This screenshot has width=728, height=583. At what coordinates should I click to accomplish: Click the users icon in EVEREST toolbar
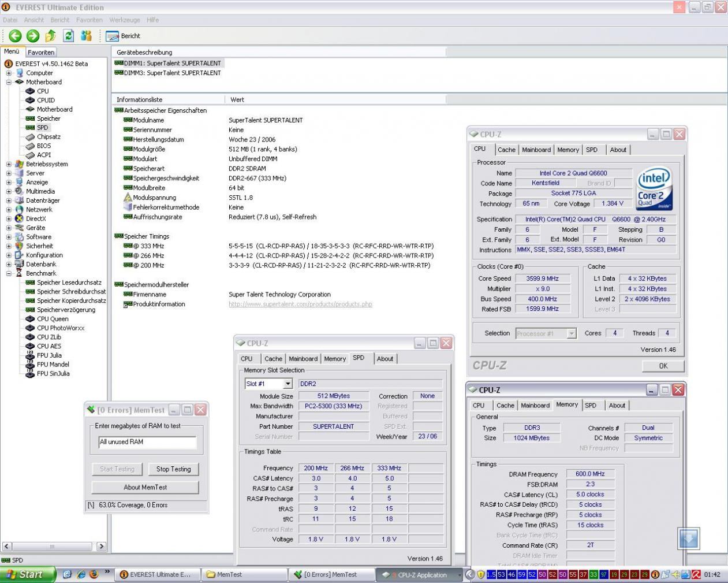pyautogui.click(x=87, y=36)
